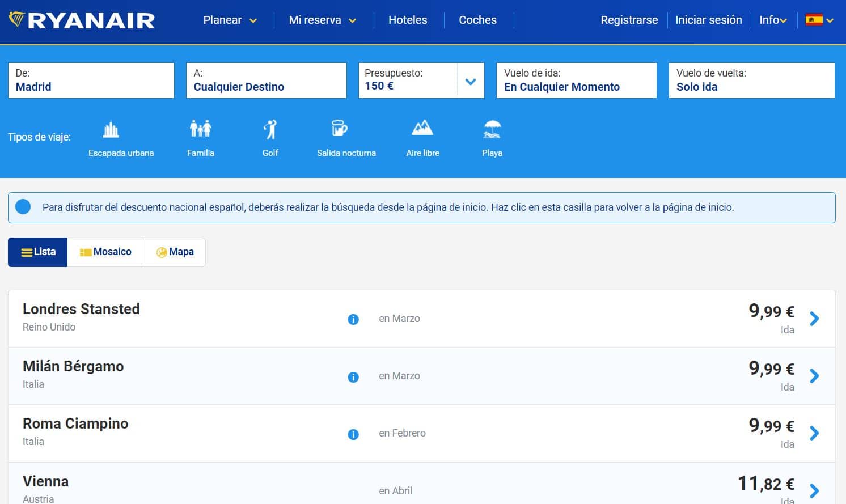Select the Milán Bérgamo destination name
Image resolution: width=846 pixels, height=504 pixels.
[73, 366]
